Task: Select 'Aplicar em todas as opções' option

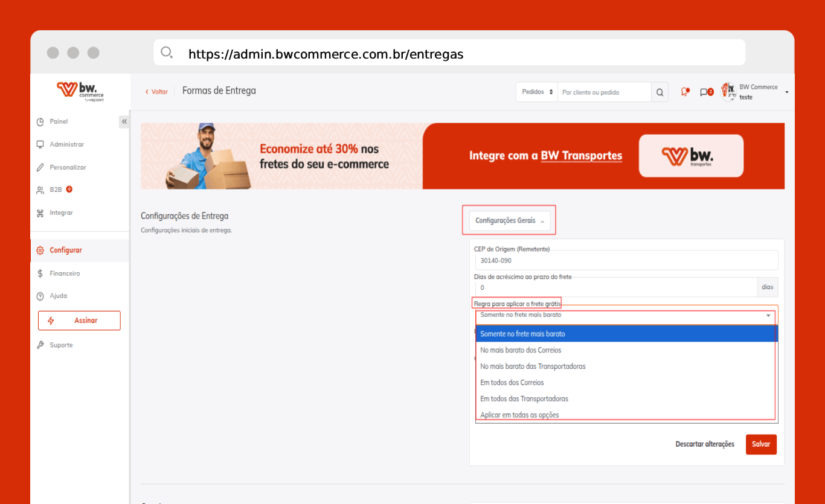Action: [x=626, y=415]
